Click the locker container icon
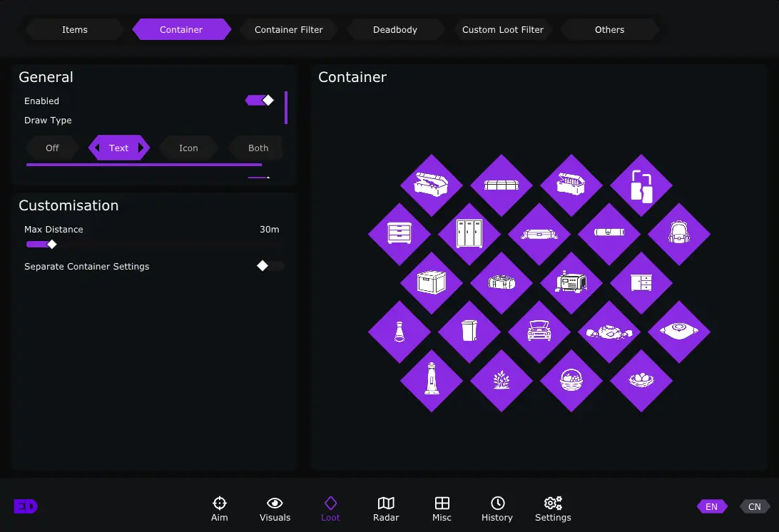The height and width of the screenshot is (532, 779). 469,234
